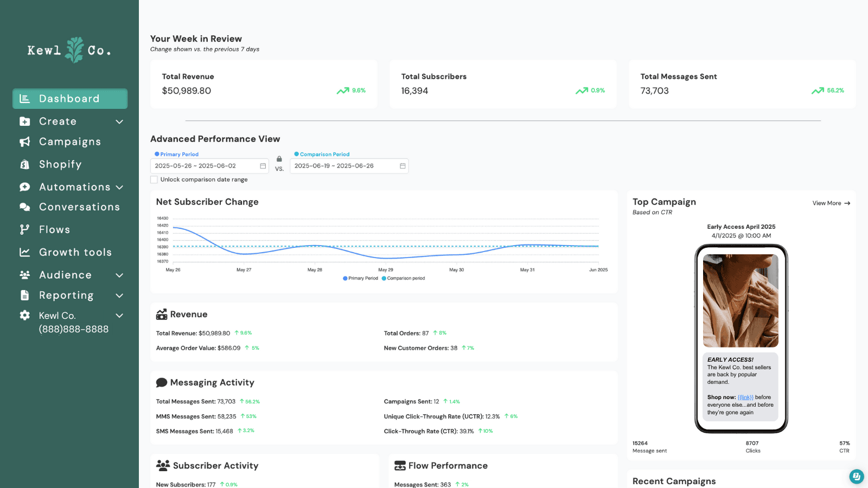The image size is (868, 488).
Task: Click the Conversations chat icon
Action: [x=24, y=207]
